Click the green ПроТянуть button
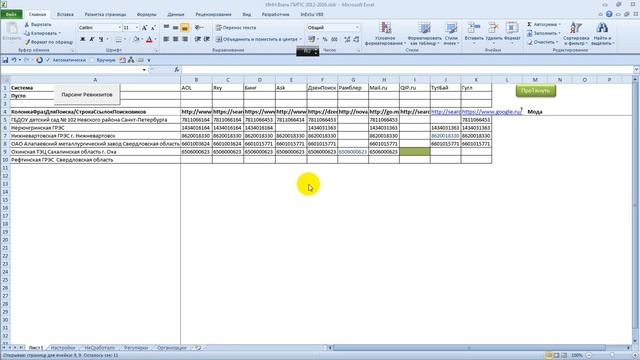The height and width of the screenshot is (360, 640). point(536,91)
